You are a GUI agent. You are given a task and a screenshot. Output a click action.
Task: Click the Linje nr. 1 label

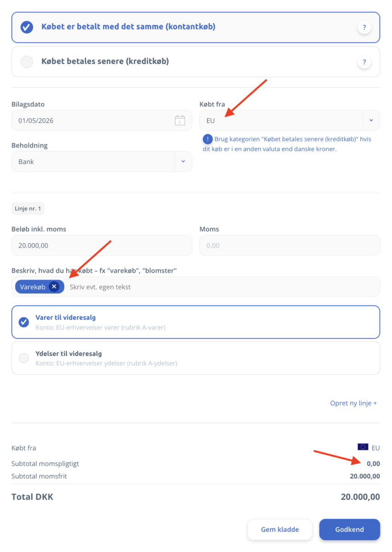28,208
